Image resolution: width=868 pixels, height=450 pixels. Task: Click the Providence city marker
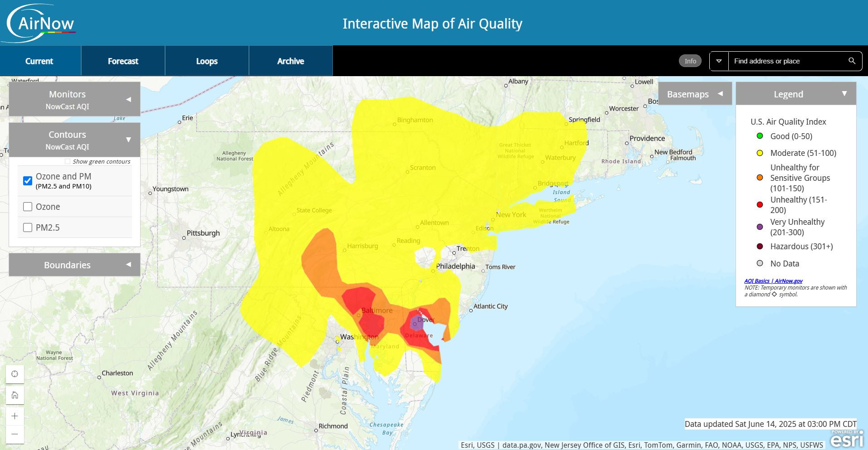[x=627, y=143]
